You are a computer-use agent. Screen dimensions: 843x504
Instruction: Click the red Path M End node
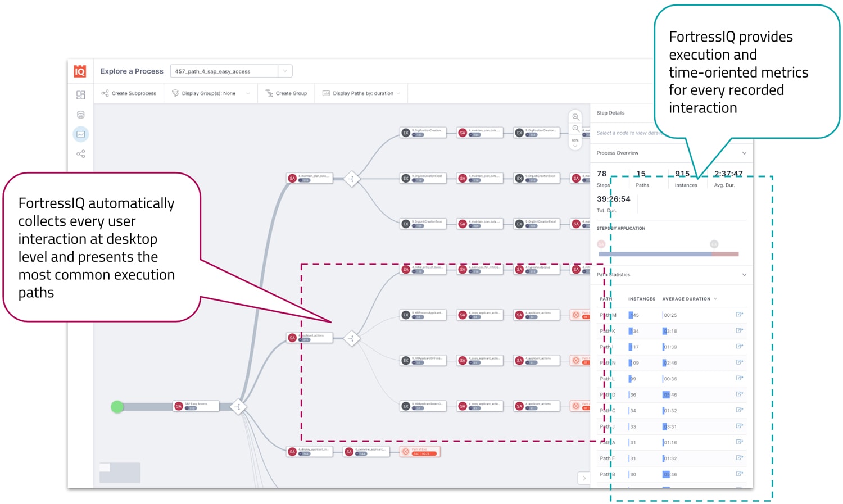coord(420,451)
